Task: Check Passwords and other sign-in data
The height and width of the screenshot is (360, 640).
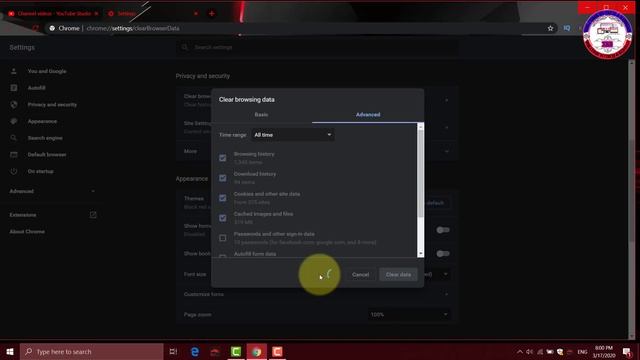Action: coord(222,238)
